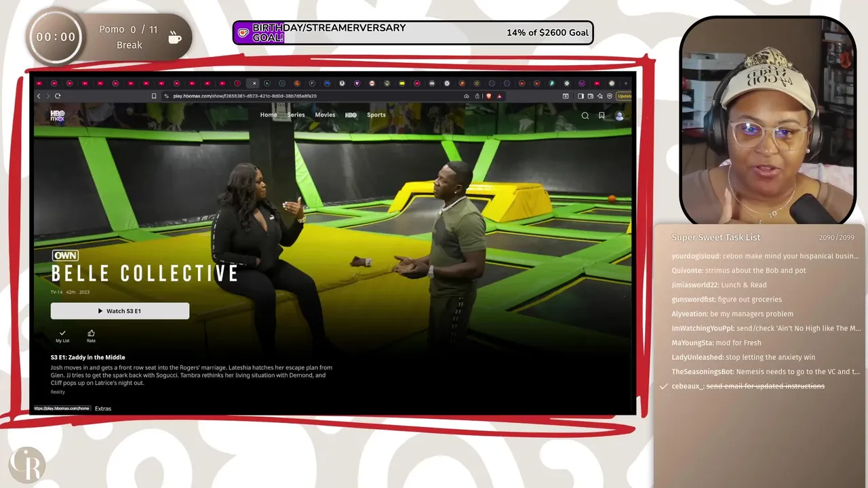This screenshot has width=868, height=488.
Task: Toggle the browser sidebar panel icon
Action: coord(581,96)
